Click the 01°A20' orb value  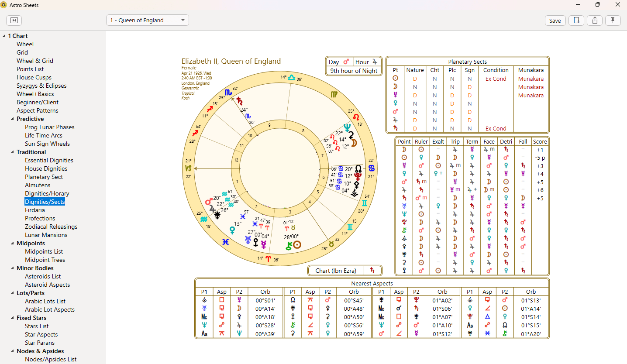[x=531, y=334]
